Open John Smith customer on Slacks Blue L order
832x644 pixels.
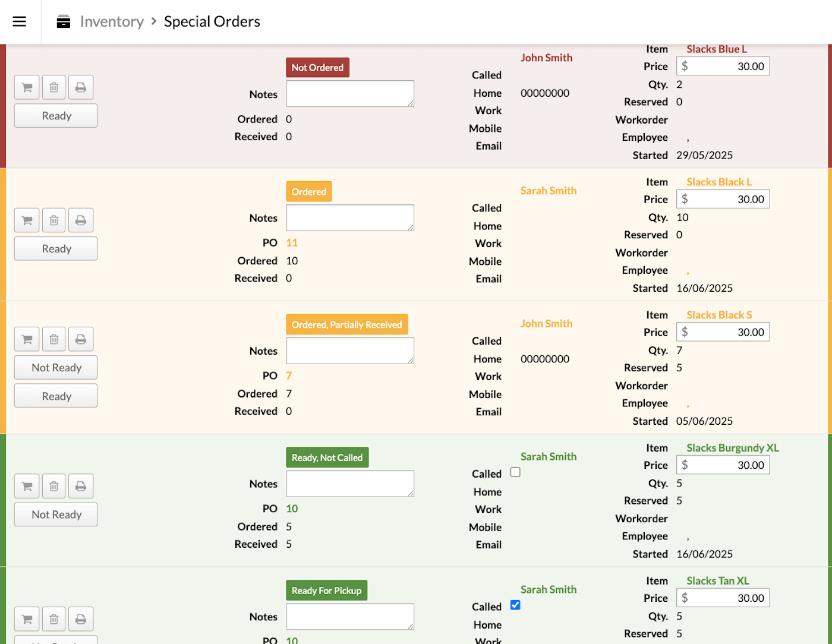pyautogui.click(x=547, y=58)
